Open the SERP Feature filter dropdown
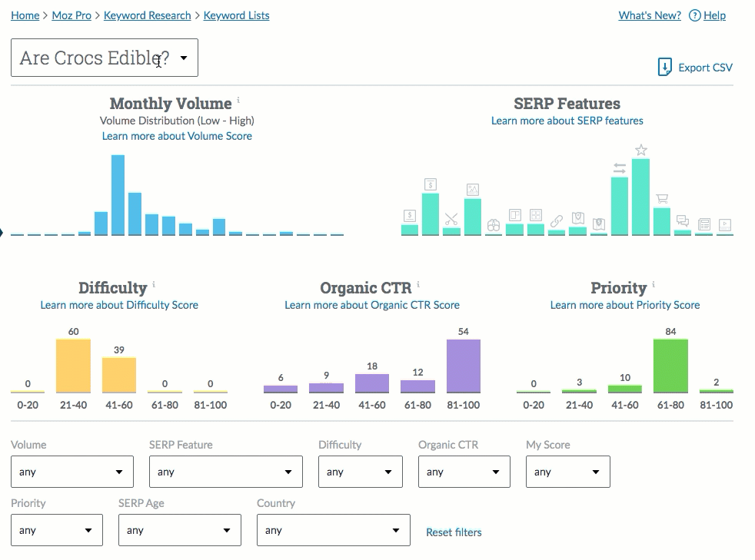The width and height of the screenshot is (755, 560). [226, 472]
